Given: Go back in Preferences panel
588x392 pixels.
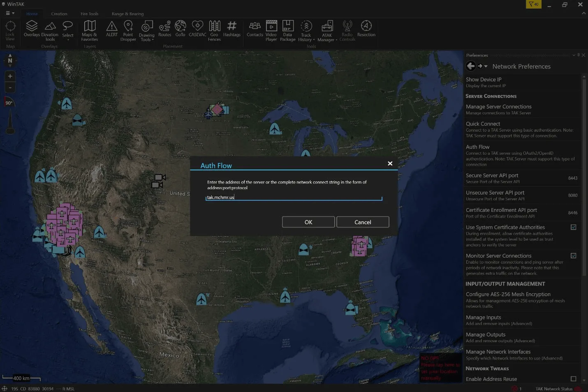Looking at the screenshot, I should pos(471,66).
